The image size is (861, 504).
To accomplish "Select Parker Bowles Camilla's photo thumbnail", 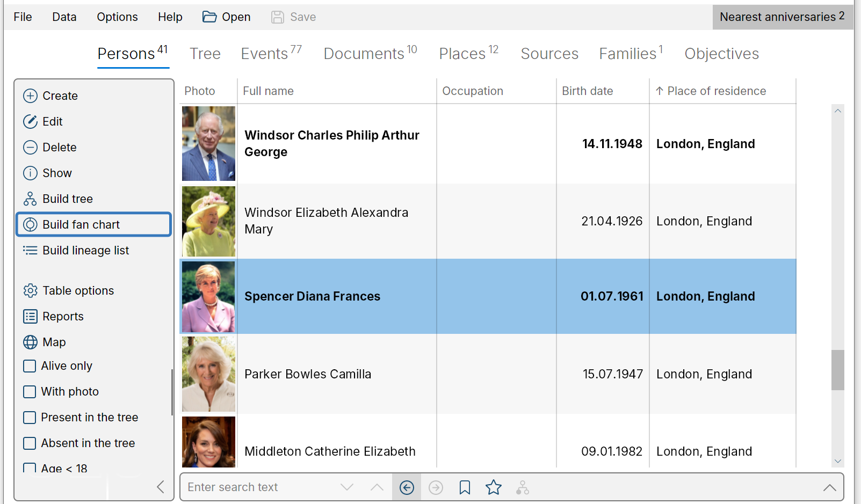I will 208,374.
